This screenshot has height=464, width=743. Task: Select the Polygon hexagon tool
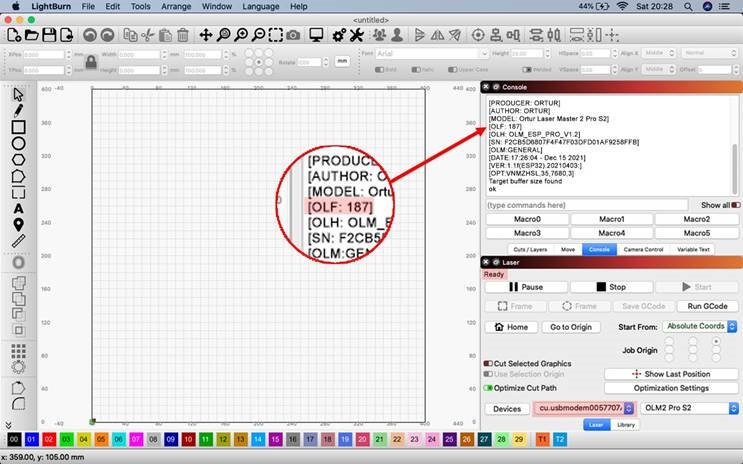18,160
